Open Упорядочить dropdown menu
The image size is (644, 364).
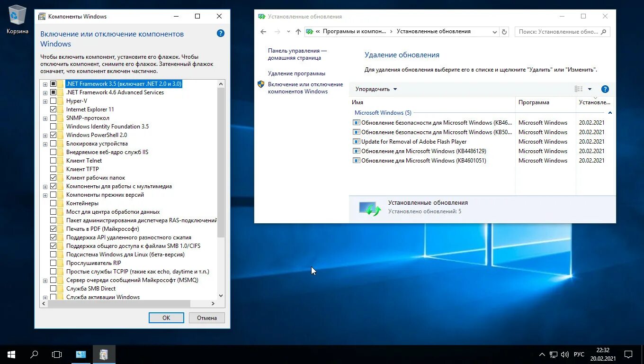point(376,89)
